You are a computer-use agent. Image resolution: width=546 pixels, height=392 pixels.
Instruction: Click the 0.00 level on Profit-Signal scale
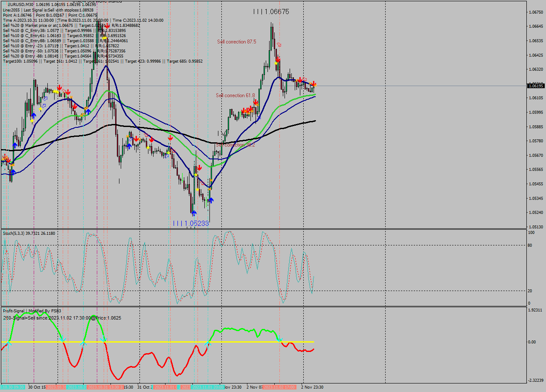[x=532, y=342]
